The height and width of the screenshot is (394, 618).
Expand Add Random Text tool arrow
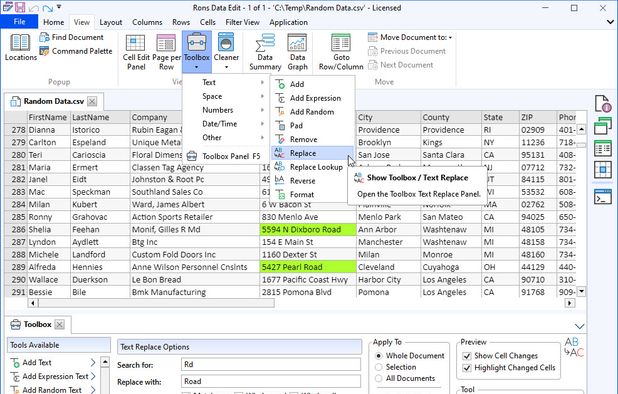point(93,390)
